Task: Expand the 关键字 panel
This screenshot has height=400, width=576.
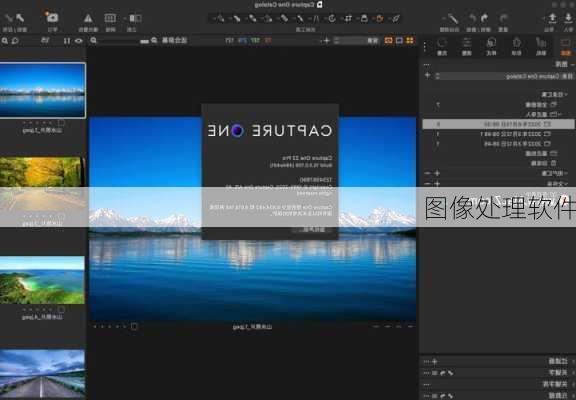Action: click(x=573, y=373)
